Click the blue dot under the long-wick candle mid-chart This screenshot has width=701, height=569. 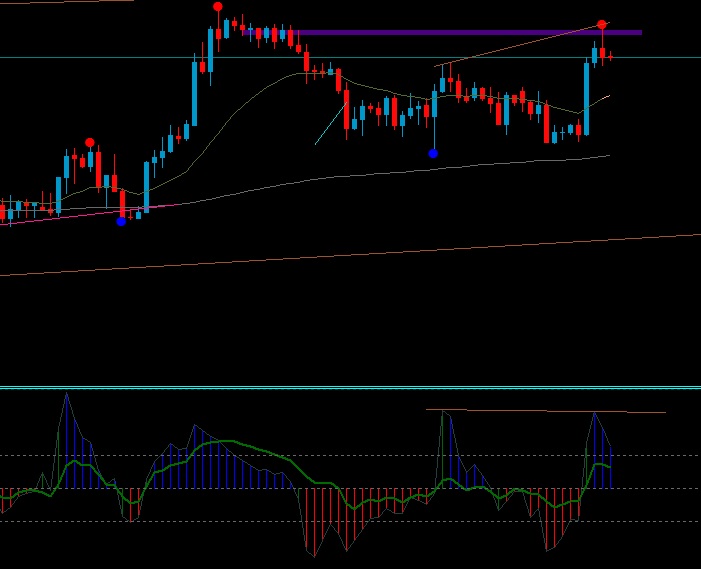point(433,154)
